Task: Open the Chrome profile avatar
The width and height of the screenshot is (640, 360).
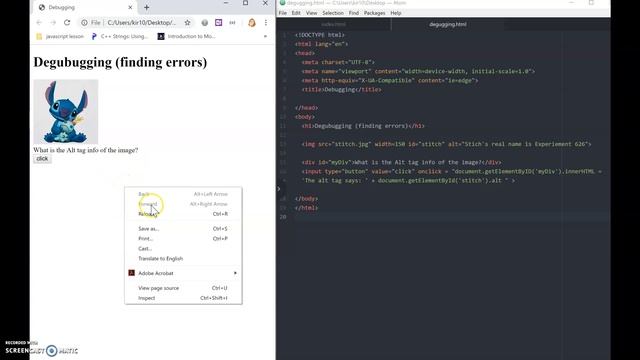Action: point(252,23)
